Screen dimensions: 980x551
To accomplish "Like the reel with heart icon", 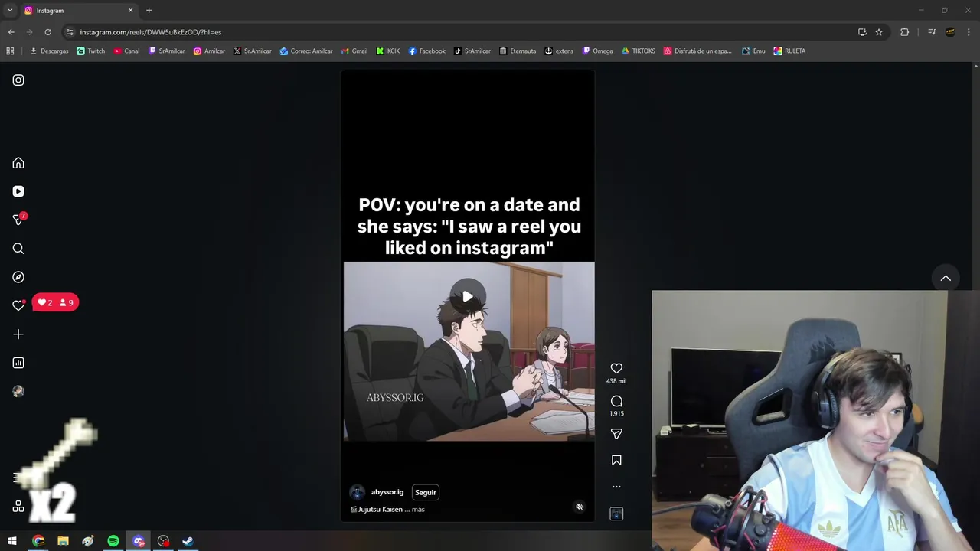I will click(x=616, y=369).
